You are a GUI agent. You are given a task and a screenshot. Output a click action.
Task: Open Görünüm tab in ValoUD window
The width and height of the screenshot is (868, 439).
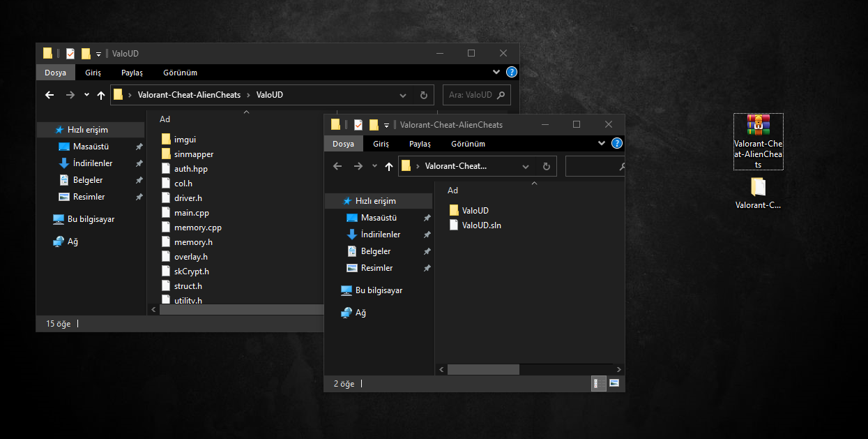tap(180, 73)
